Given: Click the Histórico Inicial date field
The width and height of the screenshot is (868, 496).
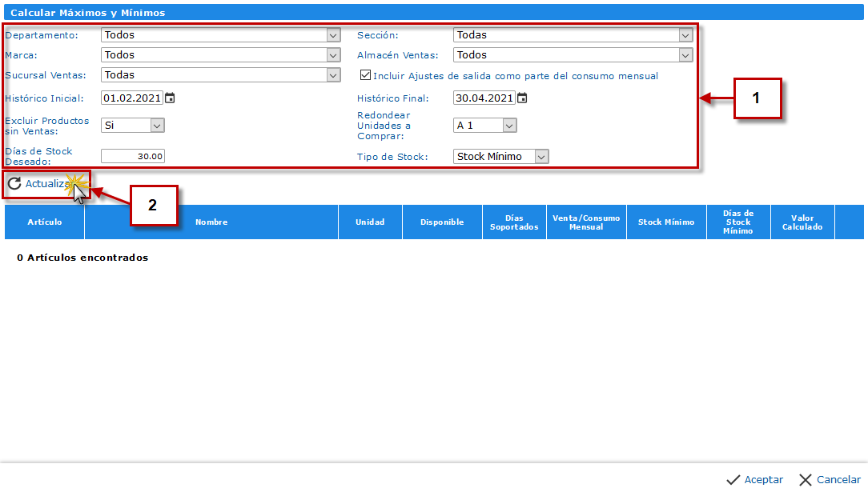Looking at the screenshot, I should tap(132, 98).
